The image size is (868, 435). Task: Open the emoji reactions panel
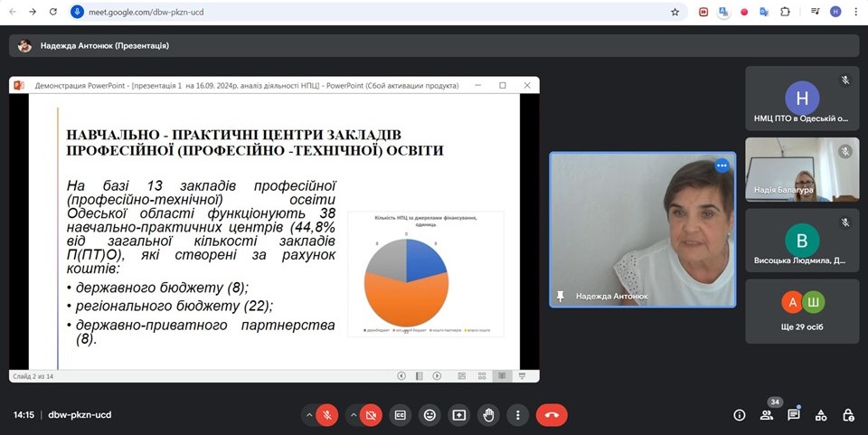(x=429, y=415)
